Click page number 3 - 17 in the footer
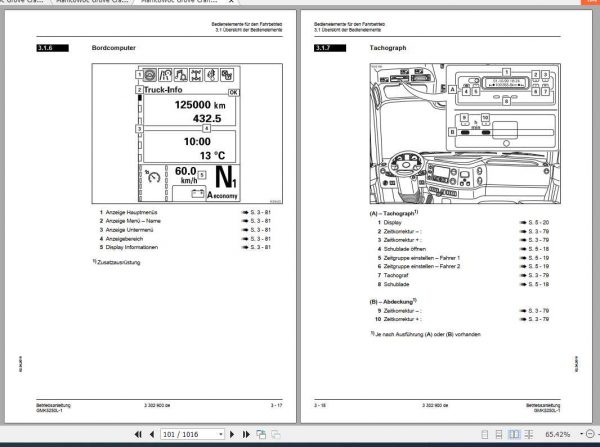Screen dimensions: 600x447 (276, 405)
